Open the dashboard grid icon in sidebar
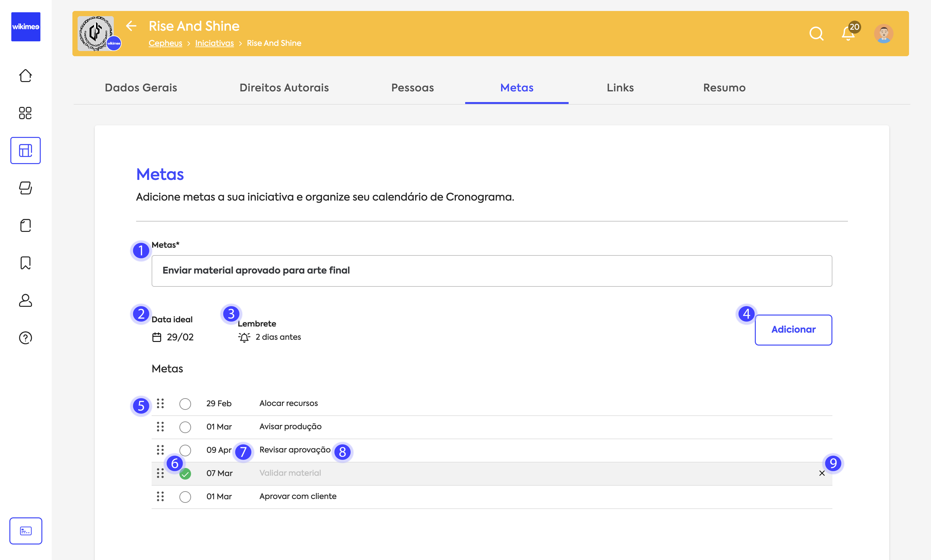 click(25, 113)
